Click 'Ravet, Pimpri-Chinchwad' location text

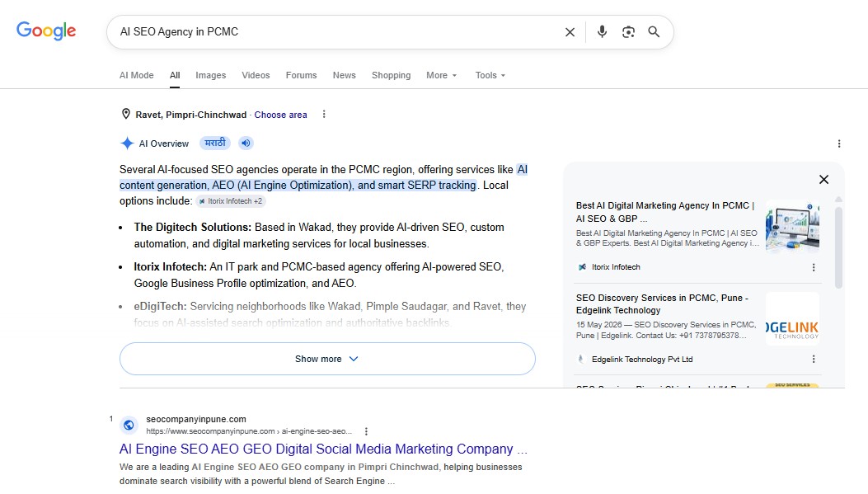(x=191, y=115)
